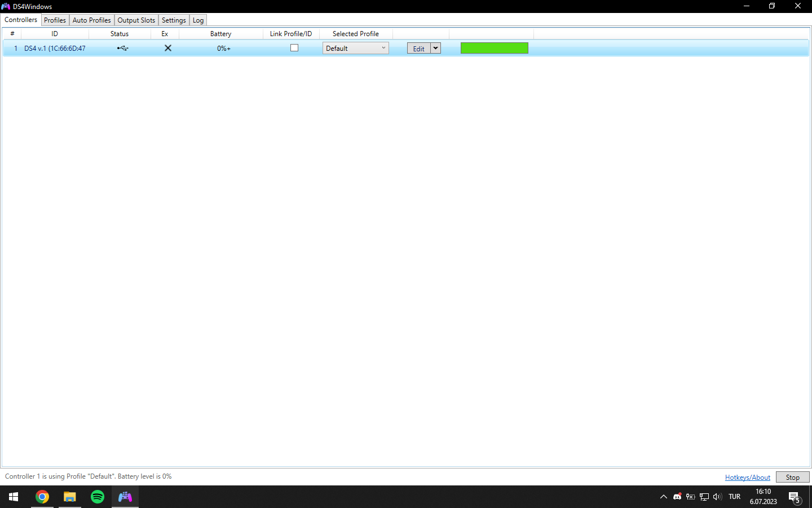Viewport: 812px width, 508px height.
Task: Click the DS4Windows title bar app icon
Action: [x=6, y=6]
